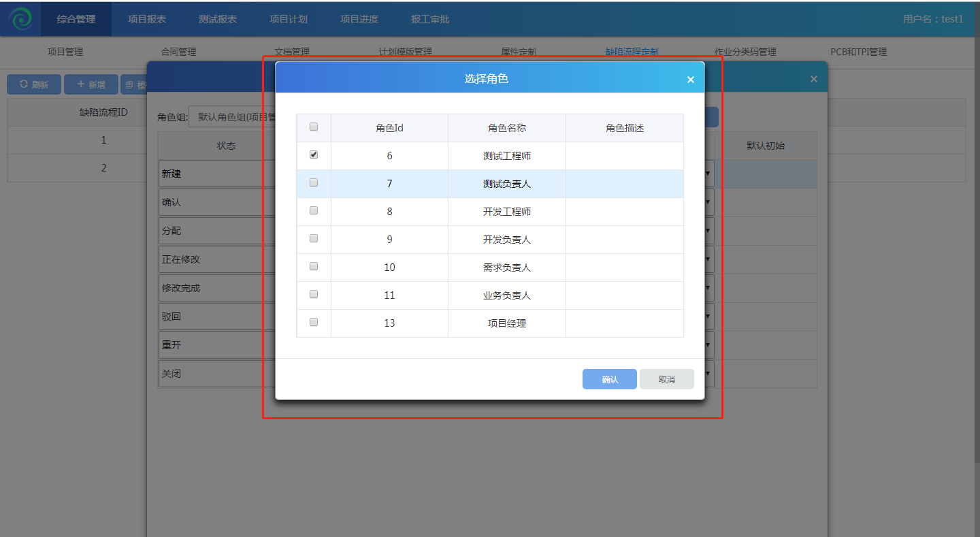Switch to the 项目管理 tab

65,52
